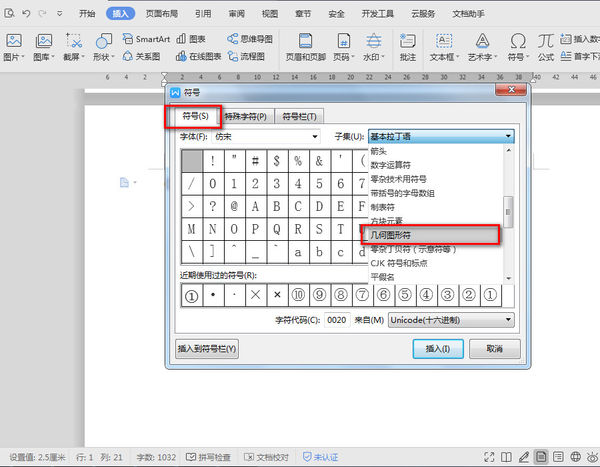Click the @ symbol in character grid
Screen dimensions: 600x467
[234, 206]
